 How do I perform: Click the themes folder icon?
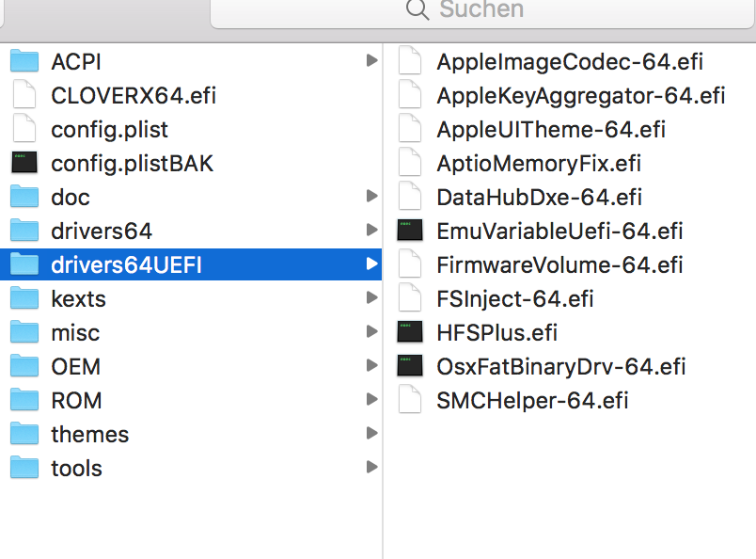click(24, 435)
